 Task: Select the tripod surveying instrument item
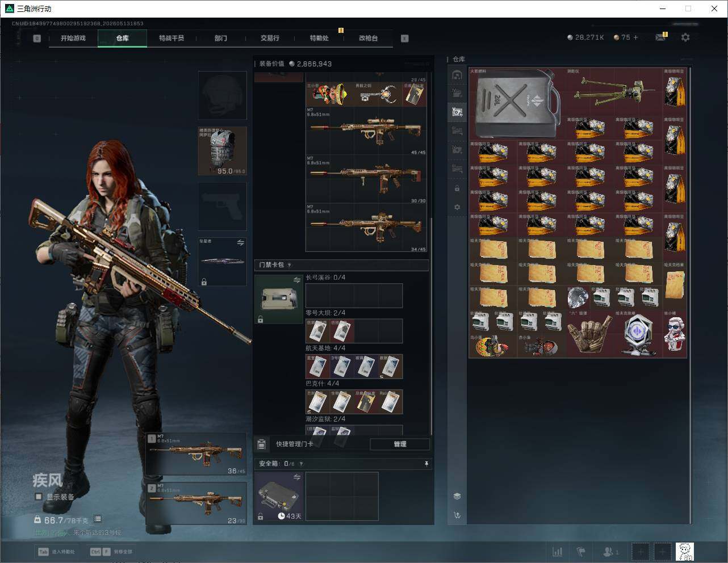click(x=614, y=92)
